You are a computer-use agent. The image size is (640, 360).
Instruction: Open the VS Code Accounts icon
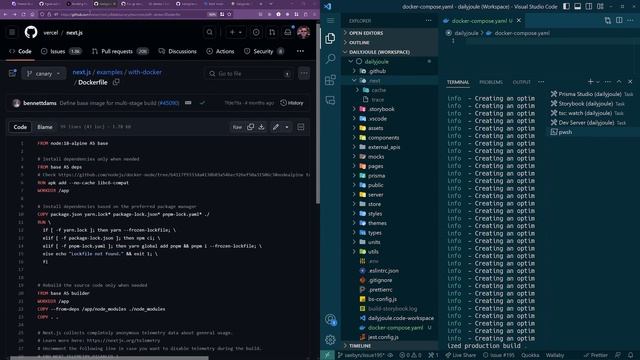tap(330, 320)
